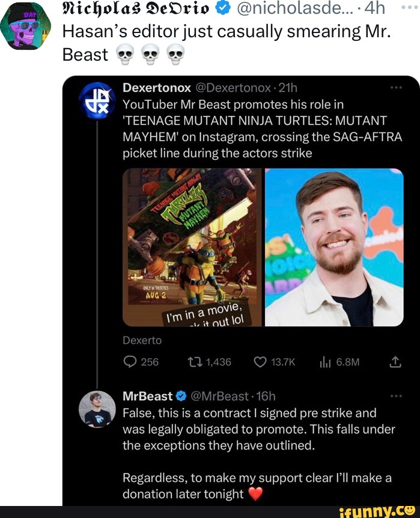Click the reply icon with 256 comments
This screenshot has width=420, height=518.
[130, 362]
